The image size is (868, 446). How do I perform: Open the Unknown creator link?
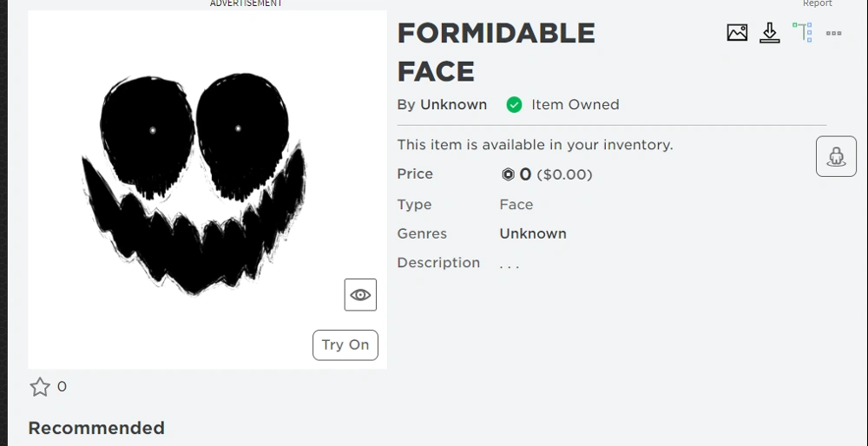[x=453, y=105]
